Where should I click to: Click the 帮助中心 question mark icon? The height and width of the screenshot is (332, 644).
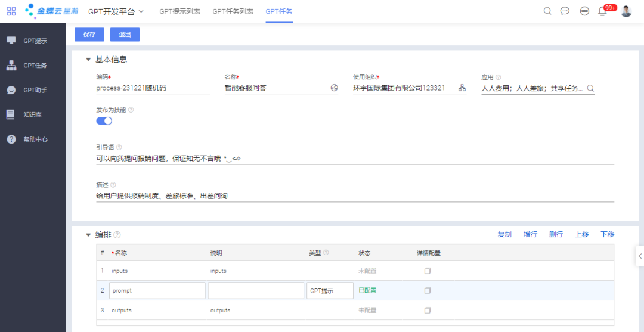[x=11, y=139]
